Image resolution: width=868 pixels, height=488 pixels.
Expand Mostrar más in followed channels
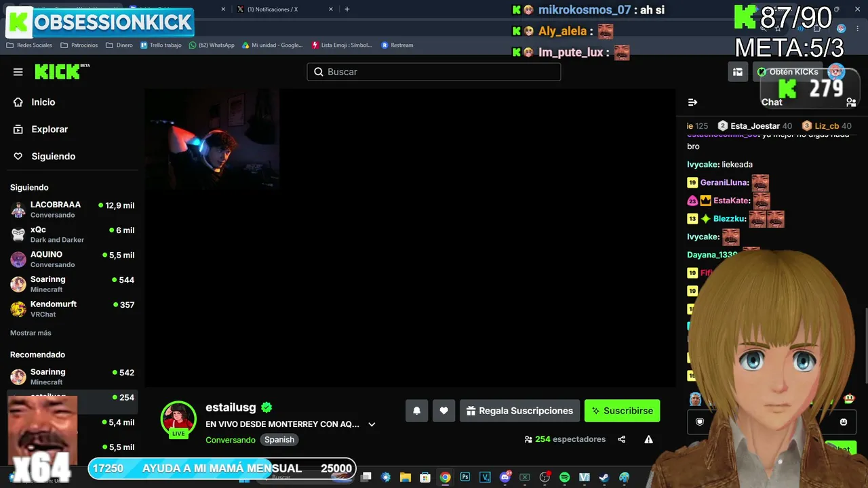[x=31, y=333]
